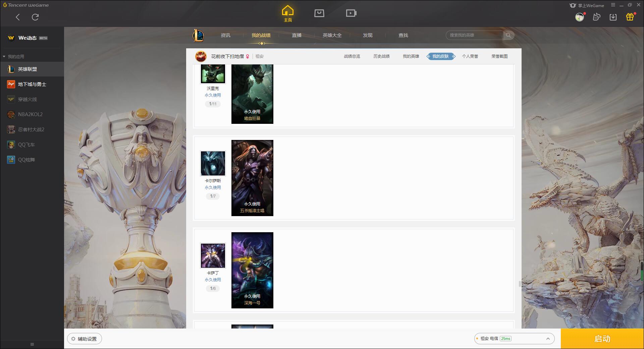Click the 启动 launch button
644x349 pixels.
[x=602, y=339]
